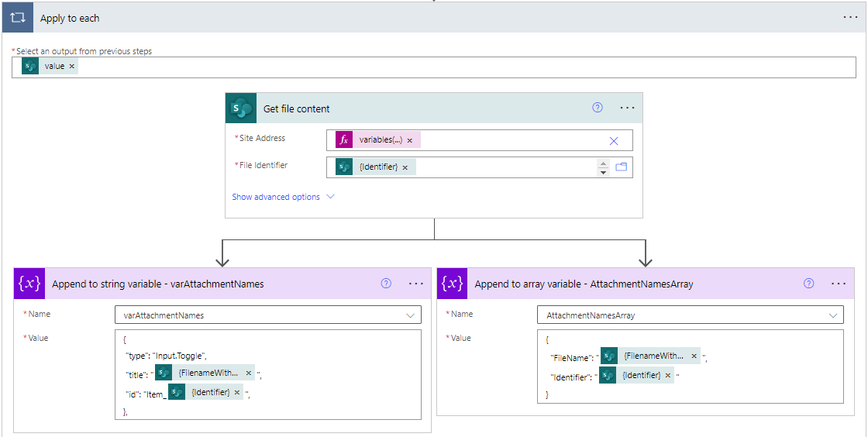Expand Show advanced options
This screenshot has width=868, height=437.
[284, 197]
